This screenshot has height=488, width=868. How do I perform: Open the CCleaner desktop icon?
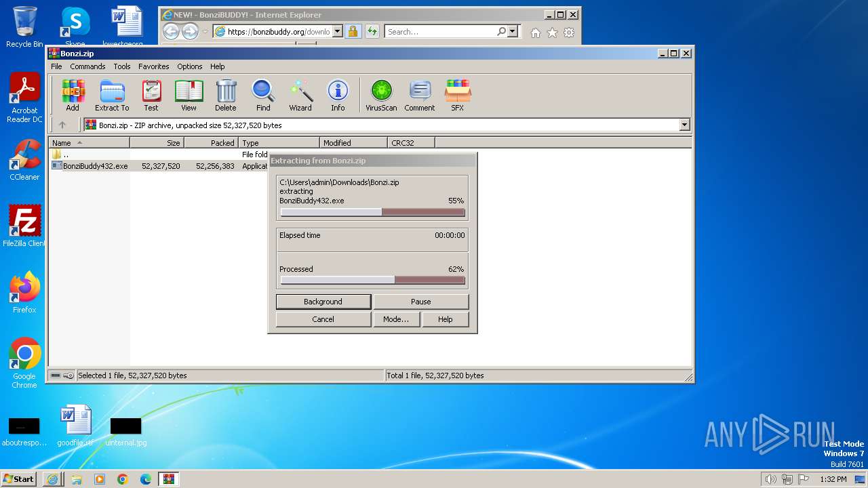(x=24, y=160)
